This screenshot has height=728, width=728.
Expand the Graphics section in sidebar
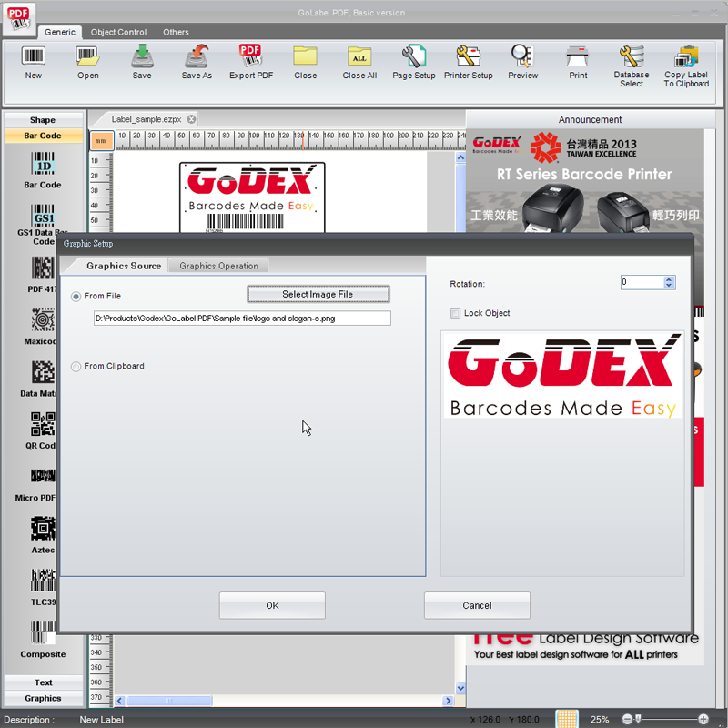[x=43, y=698]
